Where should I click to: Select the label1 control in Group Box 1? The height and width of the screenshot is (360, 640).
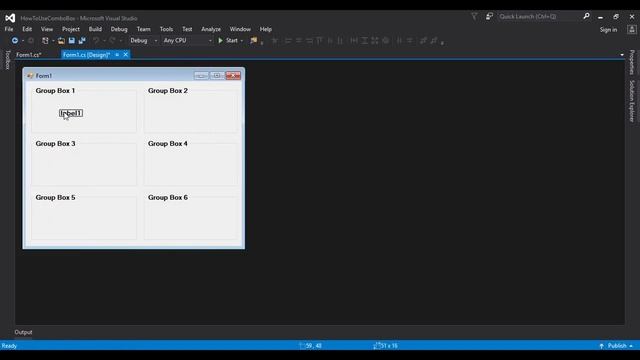pos(71,113)
